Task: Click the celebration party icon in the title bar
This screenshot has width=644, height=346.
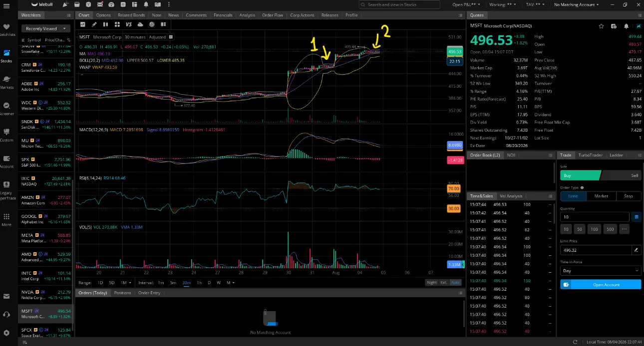Action: 66,4
